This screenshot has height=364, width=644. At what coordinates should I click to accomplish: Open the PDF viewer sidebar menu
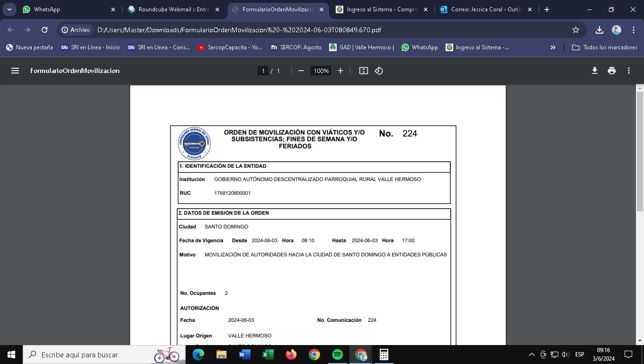[x=15, y=71]
